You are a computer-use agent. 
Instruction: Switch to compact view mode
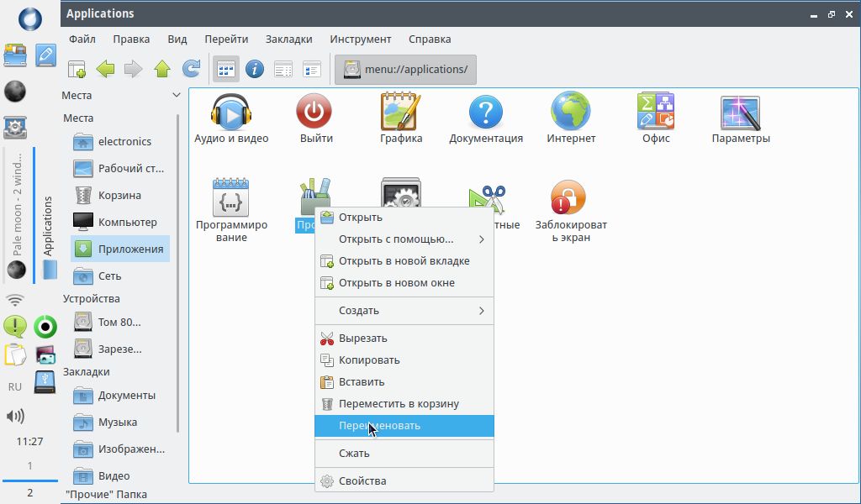(x=283, y=69)
